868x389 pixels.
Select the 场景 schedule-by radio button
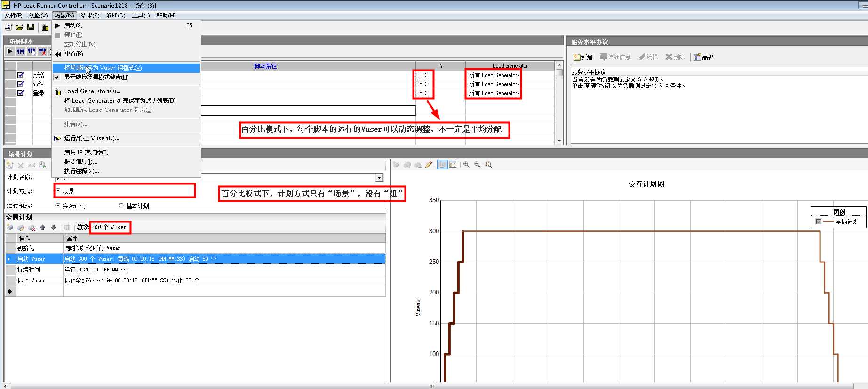click(x=58, y=191)
